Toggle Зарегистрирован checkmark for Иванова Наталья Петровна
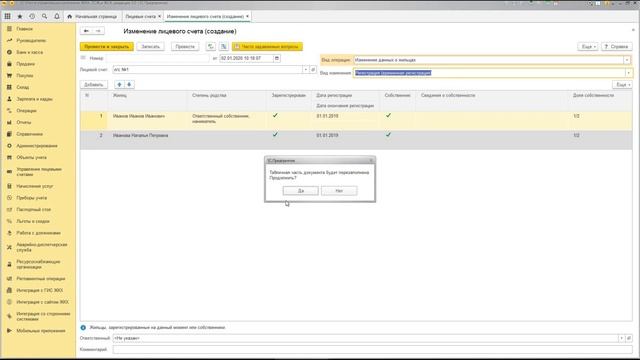 [x=275, y=134]
